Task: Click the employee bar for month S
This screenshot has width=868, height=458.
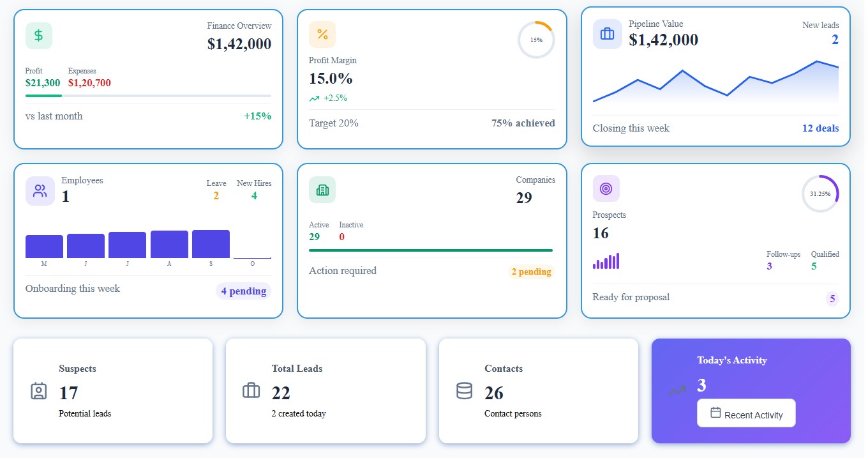Action: click(211, 244)
